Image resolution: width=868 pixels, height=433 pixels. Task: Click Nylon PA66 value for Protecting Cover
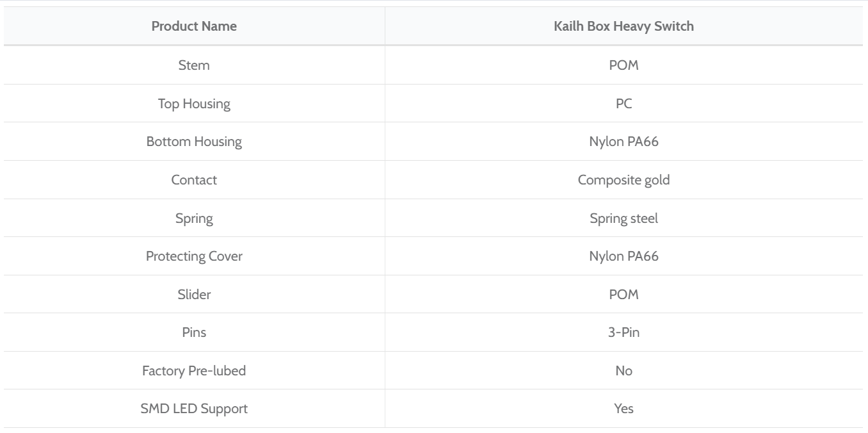point(623,256)
